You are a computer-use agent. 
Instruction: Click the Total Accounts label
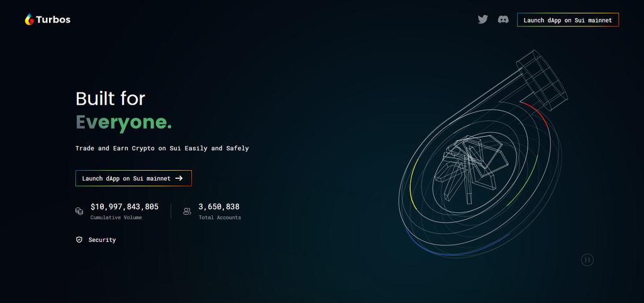click(219, 217)
